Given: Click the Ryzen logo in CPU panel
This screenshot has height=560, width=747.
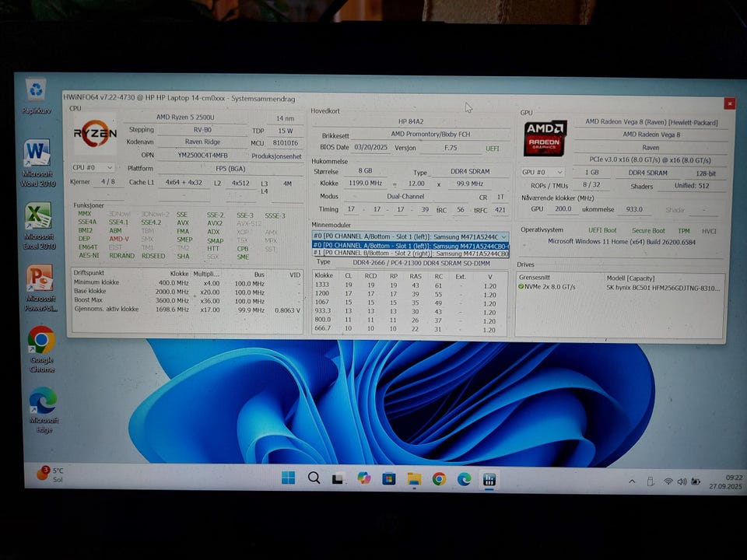Looking at the screenshot, I should click(95, 134).
